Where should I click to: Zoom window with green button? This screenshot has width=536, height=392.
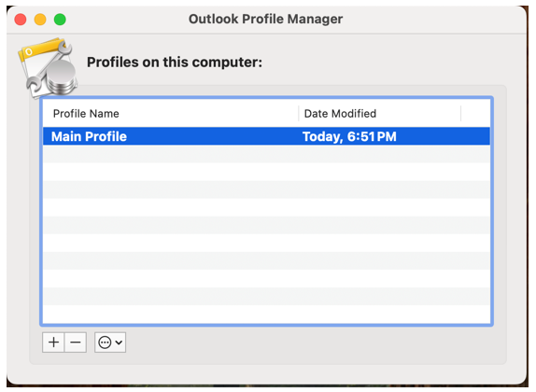pyautogui.click(x=60, y=20)
